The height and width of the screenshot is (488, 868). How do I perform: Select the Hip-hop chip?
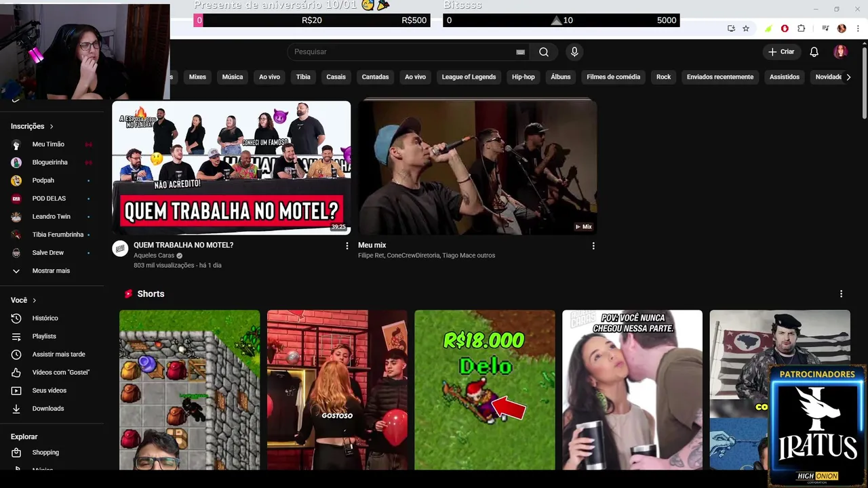(x=523, y=77)
